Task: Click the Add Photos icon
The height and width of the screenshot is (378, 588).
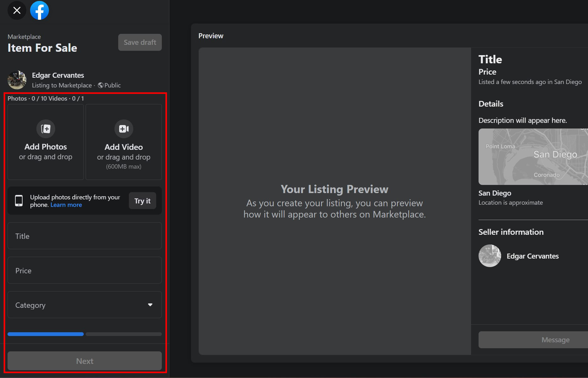Action: pyautogui.click(x=46, y=129)
